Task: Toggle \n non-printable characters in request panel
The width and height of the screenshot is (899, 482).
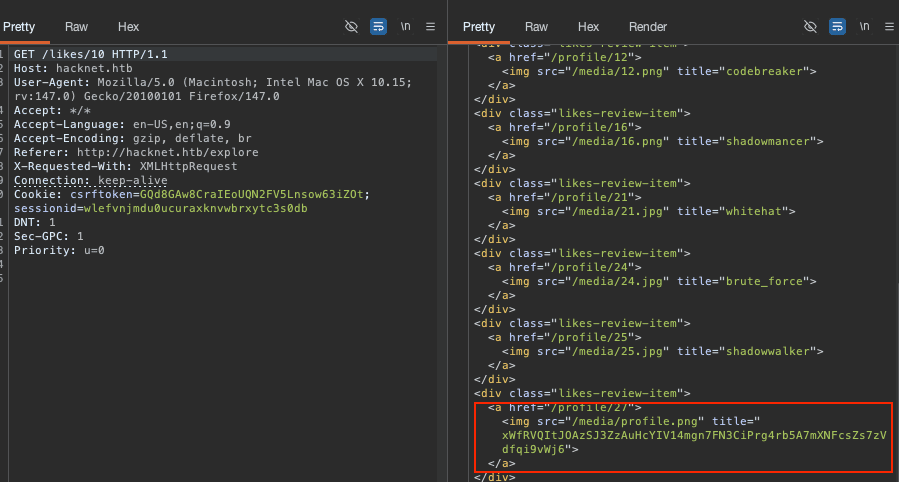Action: (405, 27)
